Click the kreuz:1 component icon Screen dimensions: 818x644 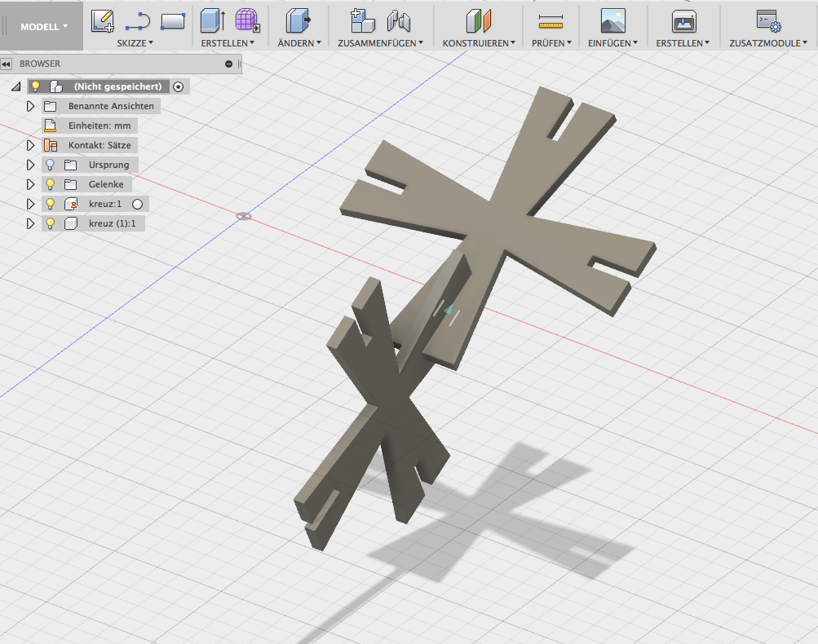coord(71,204)
